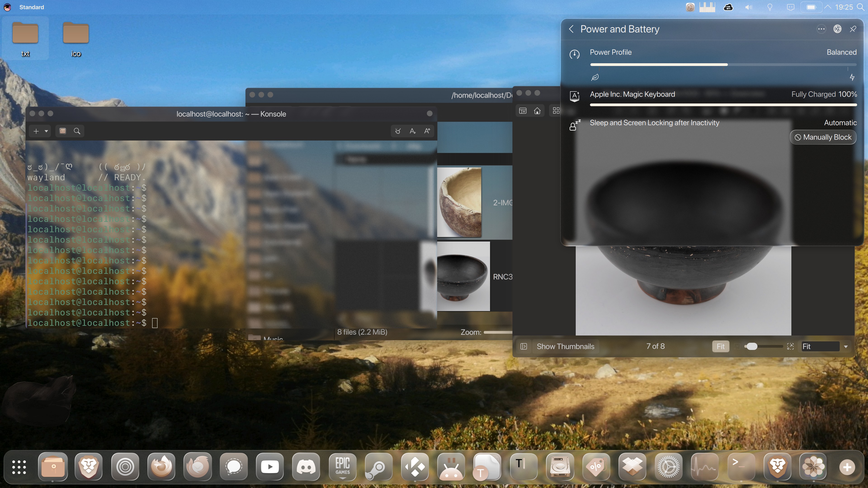Viewport: 868px width, 488px height.
Task: Open the Konsole icon next to the new-tab dropdown
Action: pos(63,131)
